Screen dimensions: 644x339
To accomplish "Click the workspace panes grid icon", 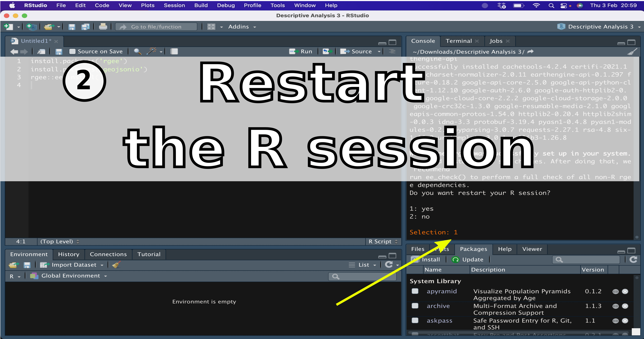I will [211, 27].
